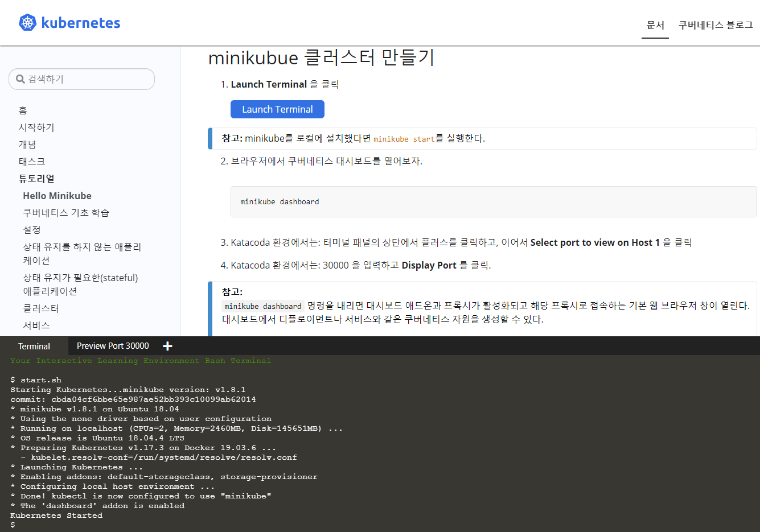Open the 쿠버네티스 블로그 header link
Screen dimensions: 760x532
[716, 25]
